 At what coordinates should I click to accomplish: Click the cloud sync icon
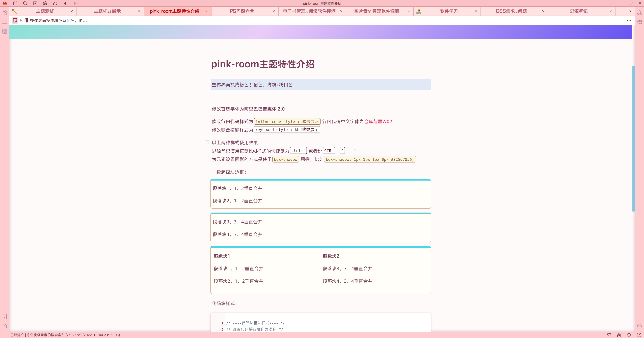click(55, 4)
